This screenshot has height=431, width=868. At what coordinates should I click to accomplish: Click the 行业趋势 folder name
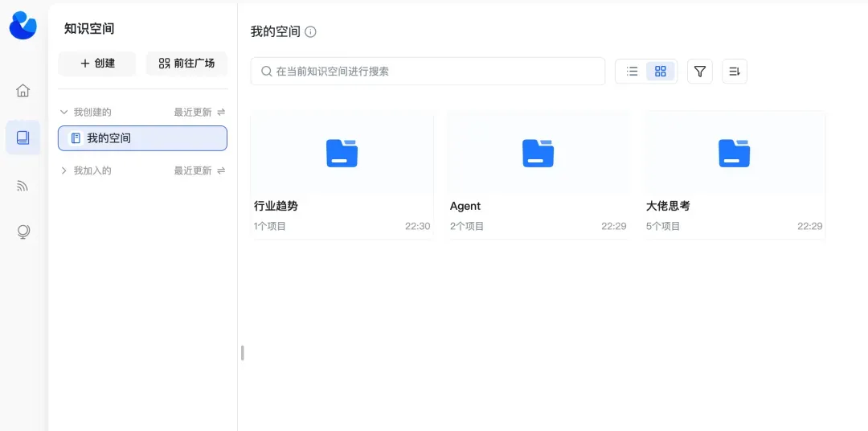pos(276,206)
